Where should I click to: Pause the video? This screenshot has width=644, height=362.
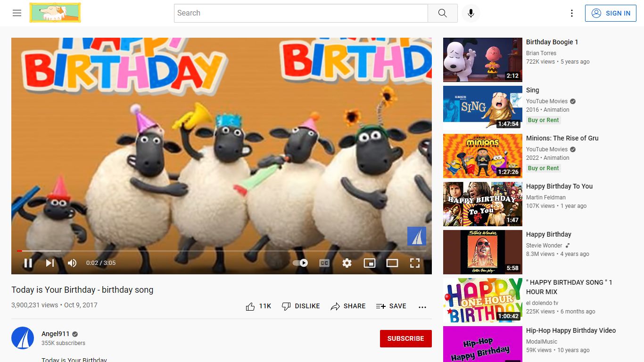pyautogui.click(x=28, y=263)
